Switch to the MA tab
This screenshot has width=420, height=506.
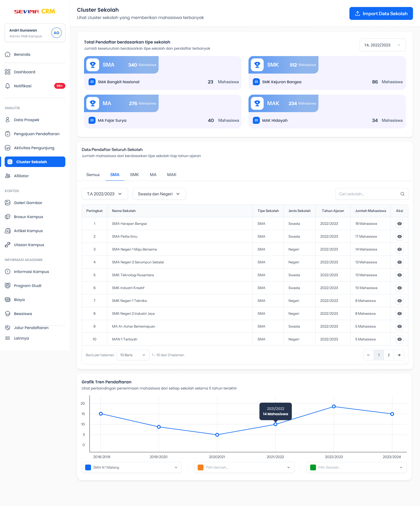153,175
